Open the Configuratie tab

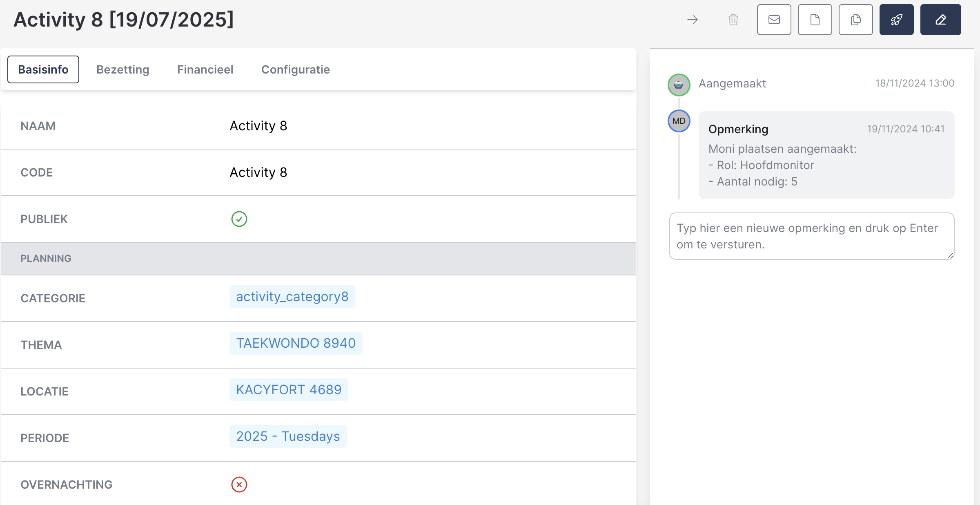point(295,69)
